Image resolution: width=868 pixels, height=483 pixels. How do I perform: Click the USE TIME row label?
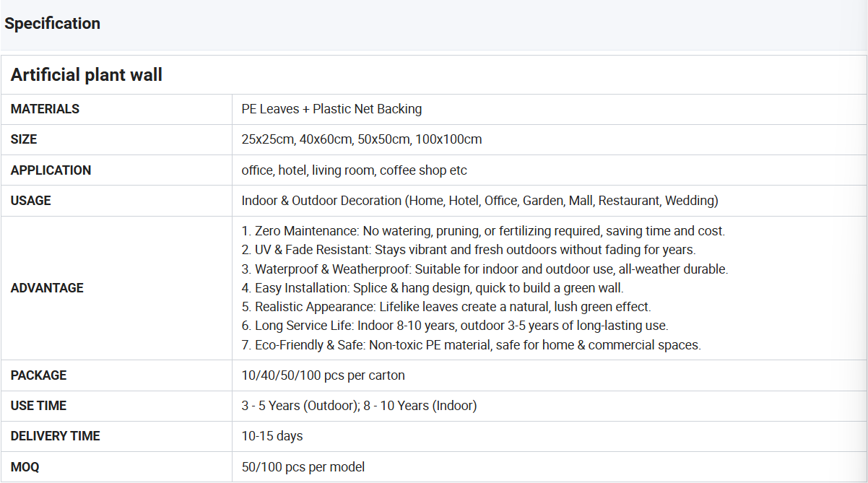tap(38, 406)
